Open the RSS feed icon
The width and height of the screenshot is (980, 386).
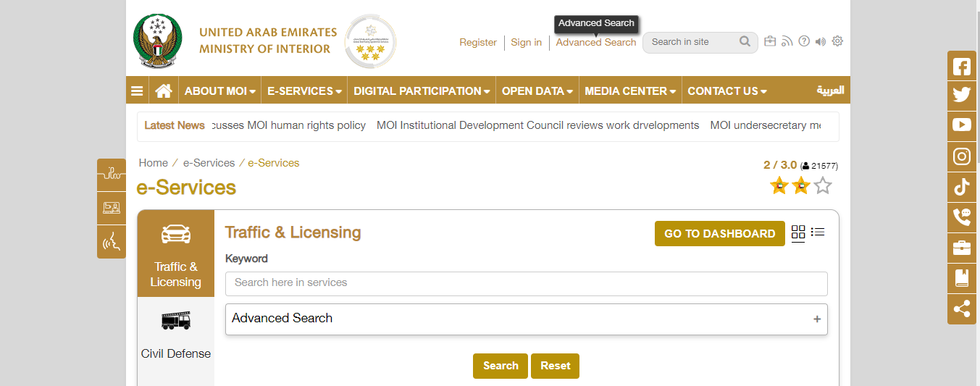pyautogui.click(x=787, y=42)
